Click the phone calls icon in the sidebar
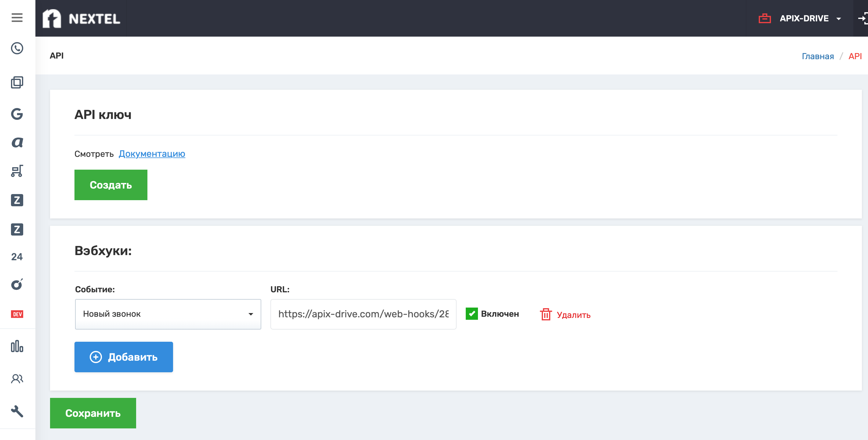The width and height of the screenshot is (868, 440). pyautogui.click(x=17, y=49)
